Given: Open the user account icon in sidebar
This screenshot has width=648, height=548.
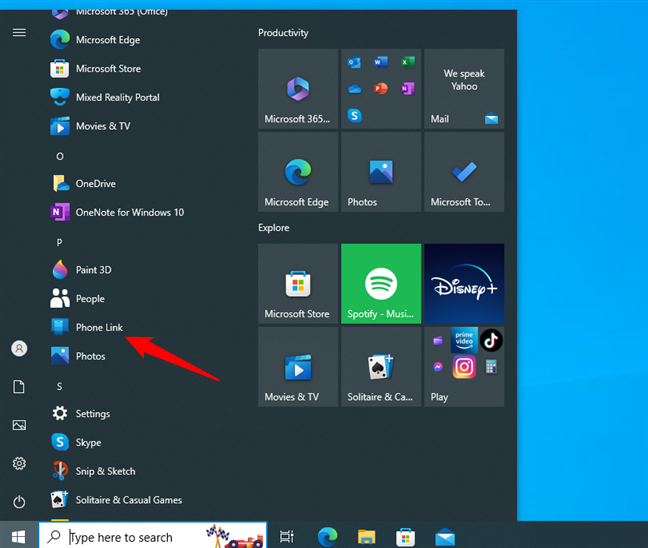Looking at the screenshot, I should tap(19, 349).
